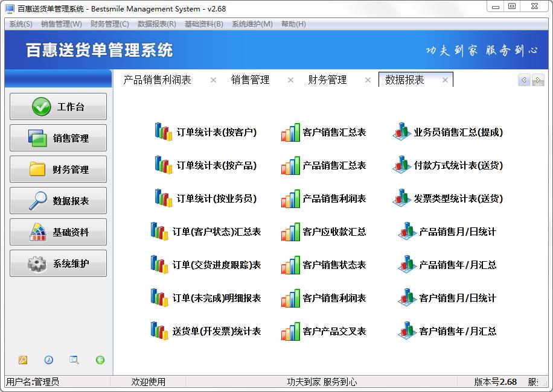
Task: Switch to the 财务管理 tab
Action: [327, 80]
